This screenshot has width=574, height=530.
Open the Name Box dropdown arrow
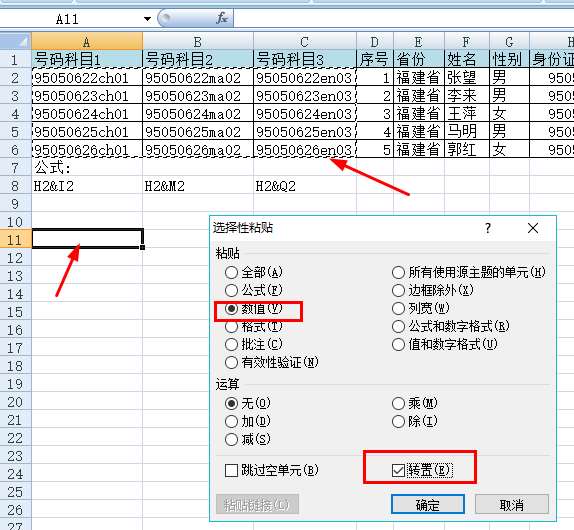point(147,19)
